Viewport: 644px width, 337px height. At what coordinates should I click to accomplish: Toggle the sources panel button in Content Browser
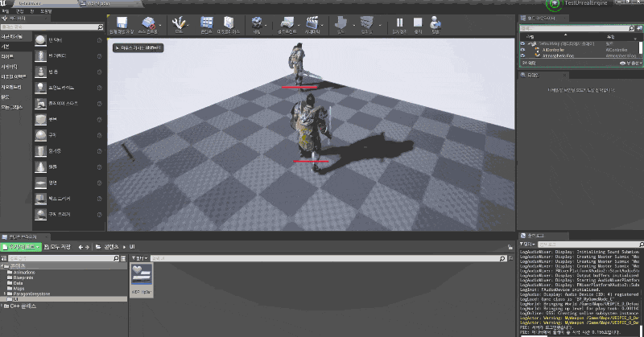pos(3,258)
